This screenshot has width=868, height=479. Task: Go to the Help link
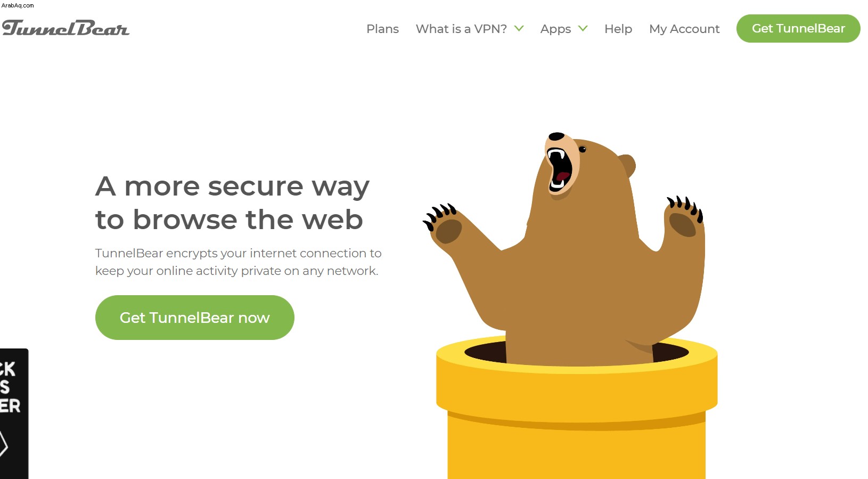618,29
